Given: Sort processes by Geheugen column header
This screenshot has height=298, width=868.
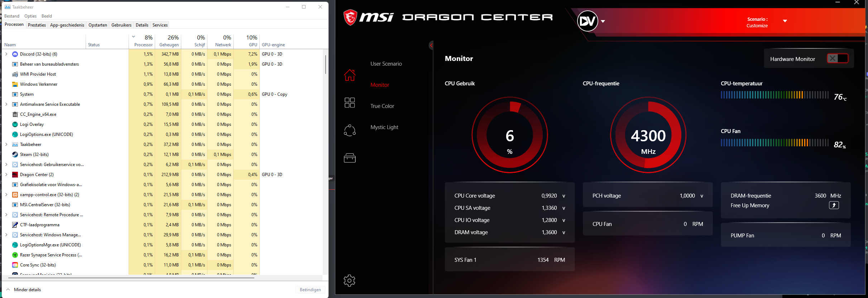Looking at the screenshot, I should (x=169, y=41).
